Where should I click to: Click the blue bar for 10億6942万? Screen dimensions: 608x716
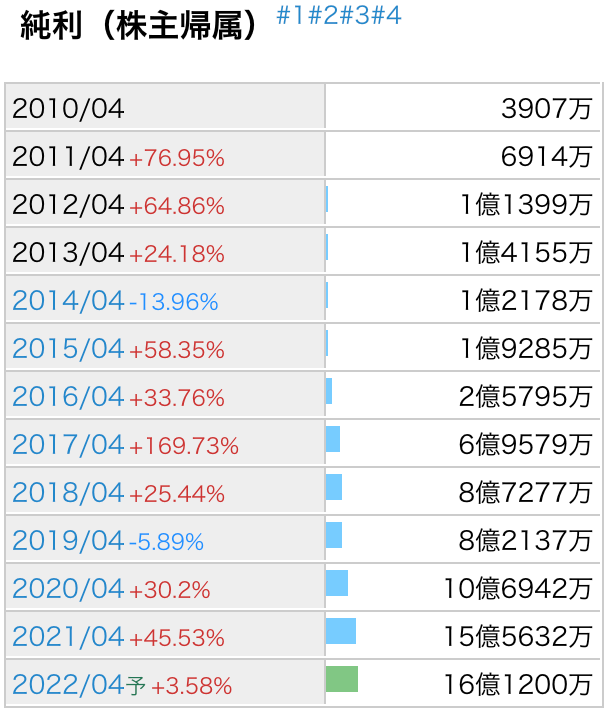(x=337, y=583)
